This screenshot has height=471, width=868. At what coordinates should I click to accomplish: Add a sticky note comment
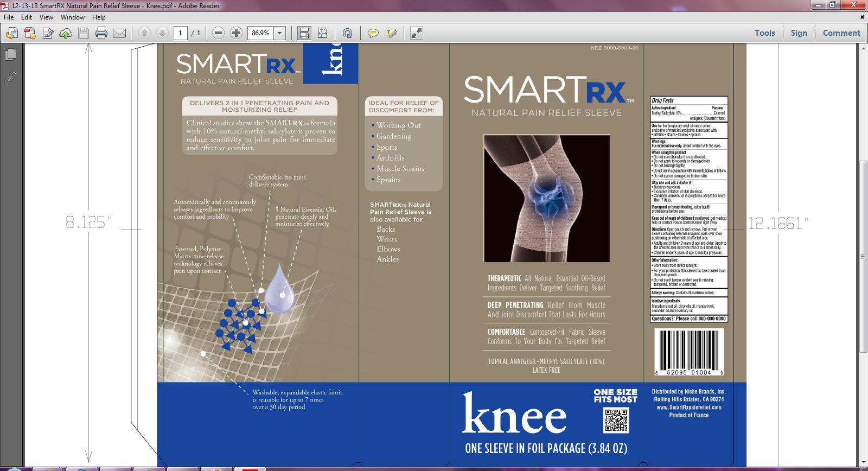373,33
